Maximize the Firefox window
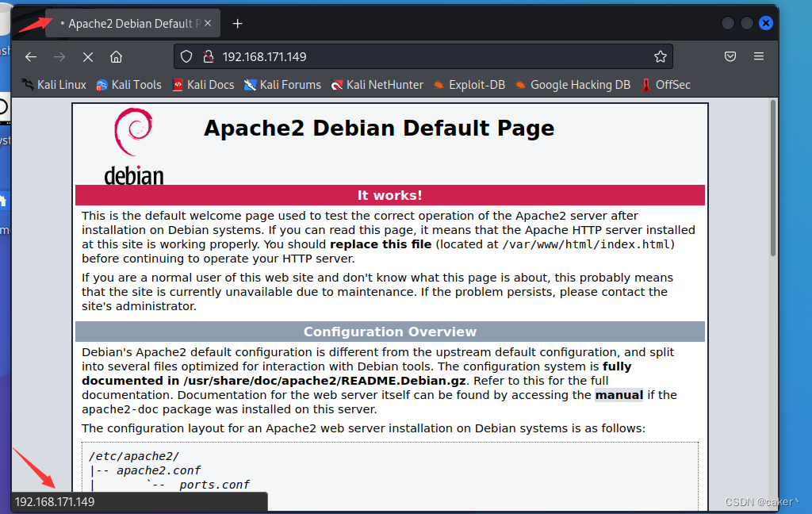The width and height of the screenshot is (812, 514). point(747,23)
